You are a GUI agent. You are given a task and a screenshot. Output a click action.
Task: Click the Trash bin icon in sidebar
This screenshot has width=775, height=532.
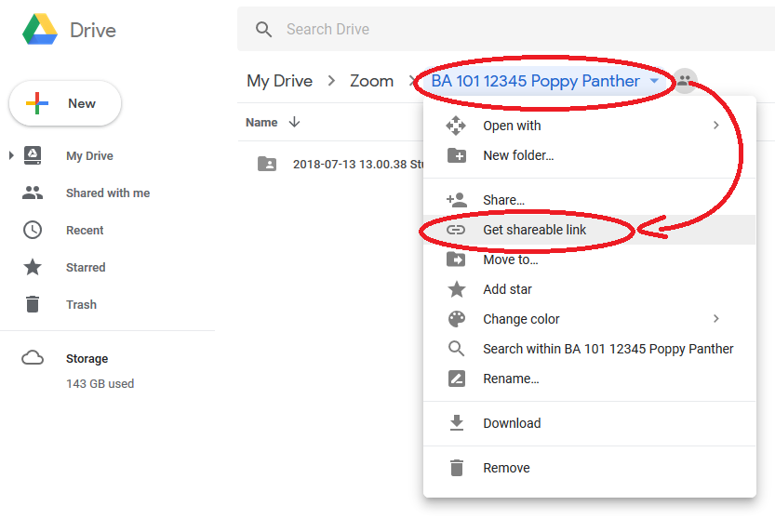click(x=33, y=304)
